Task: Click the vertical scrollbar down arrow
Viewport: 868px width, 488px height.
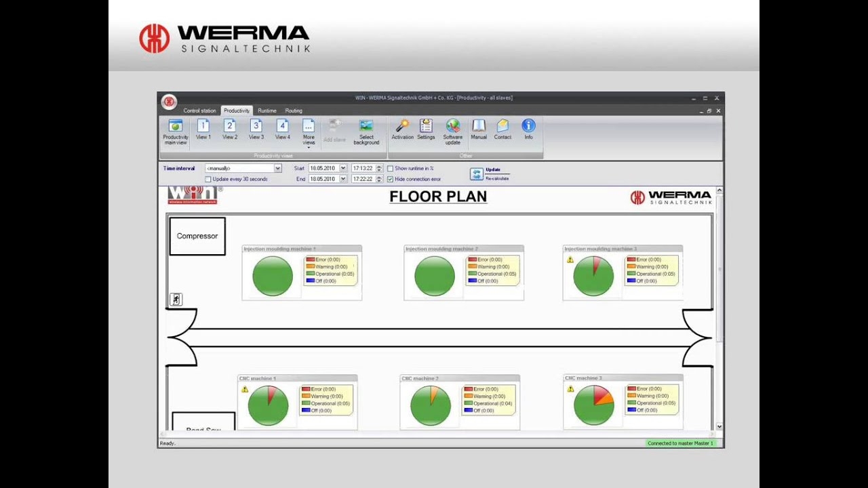Action: (x=719, y=427)
